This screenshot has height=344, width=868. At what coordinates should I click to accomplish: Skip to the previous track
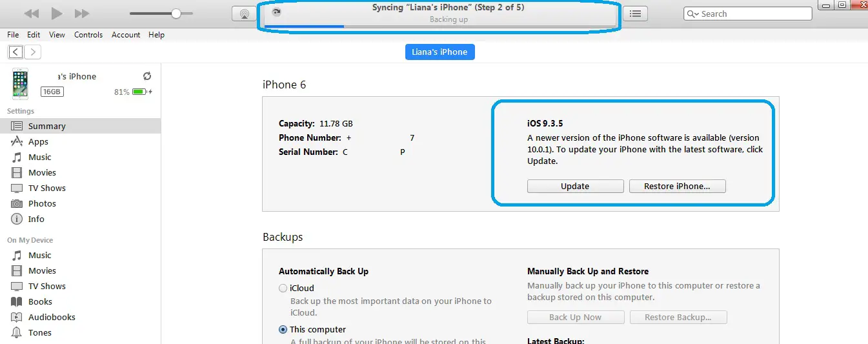31,14
